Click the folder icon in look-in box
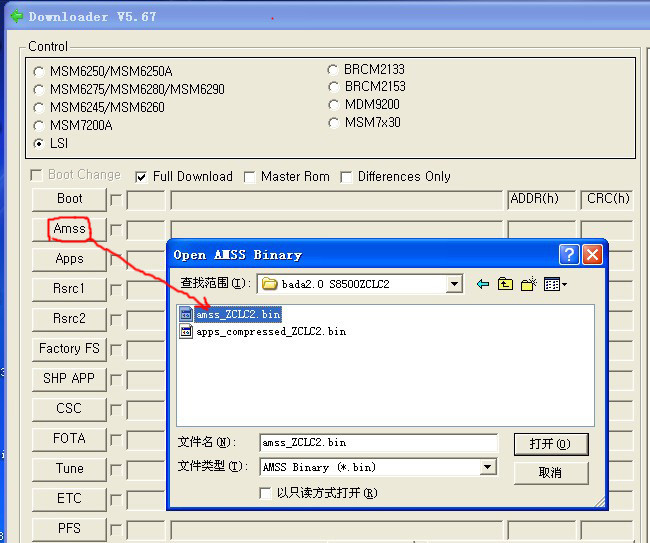This screenshot has width=650, height=543. click(x=269, y=284)
